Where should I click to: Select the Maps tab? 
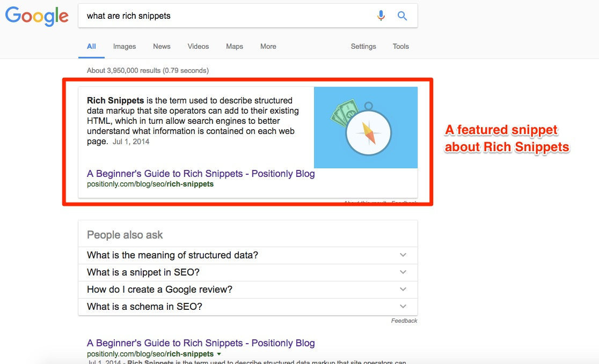(235, 47)
